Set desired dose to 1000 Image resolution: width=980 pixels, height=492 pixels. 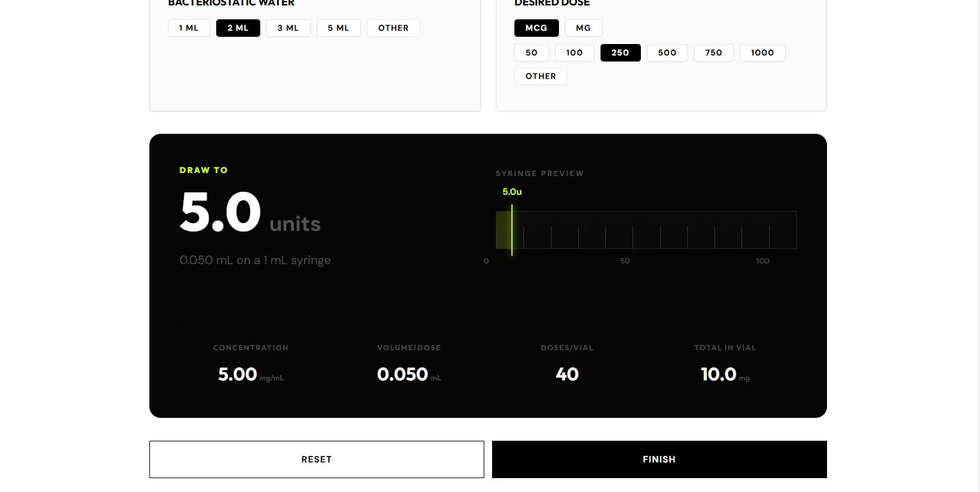pyautogui.click(x=762, y=53)
